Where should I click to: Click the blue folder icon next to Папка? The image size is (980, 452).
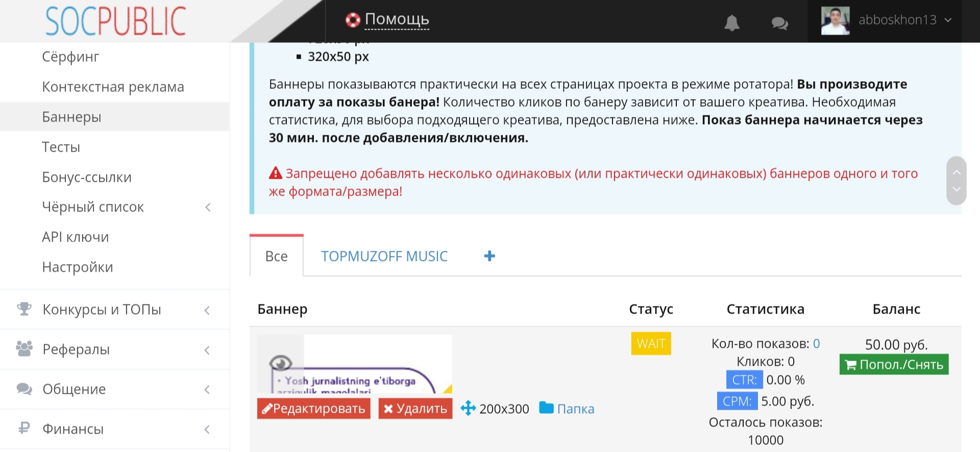(546, 408)
